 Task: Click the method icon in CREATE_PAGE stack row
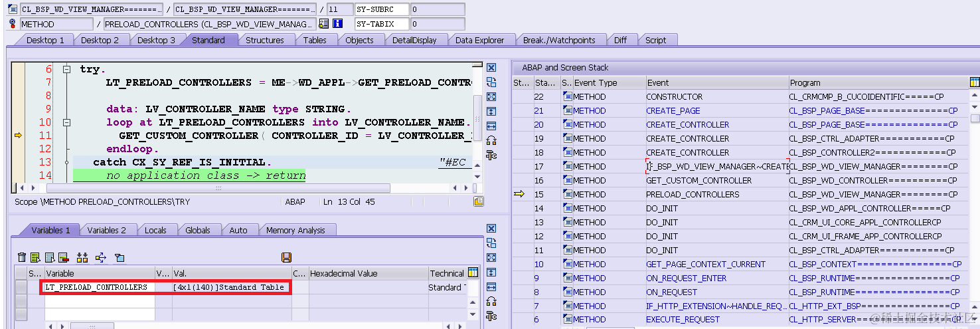tap(568, 110)
